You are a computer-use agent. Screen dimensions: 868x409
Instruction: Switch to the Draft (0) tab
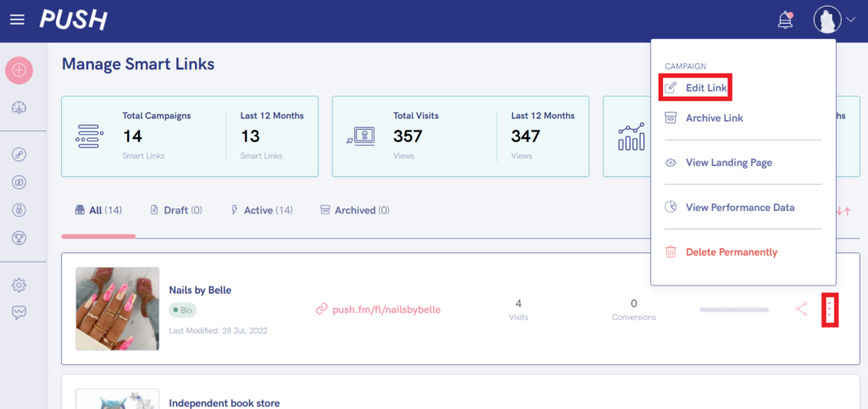176,210
